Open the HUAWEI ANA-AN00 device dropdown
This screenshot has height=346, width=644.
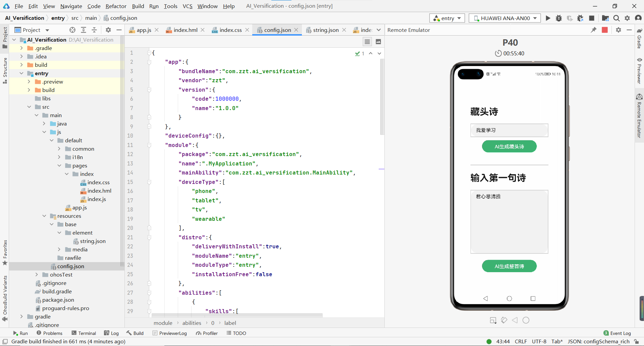click(x=505, y=18)
